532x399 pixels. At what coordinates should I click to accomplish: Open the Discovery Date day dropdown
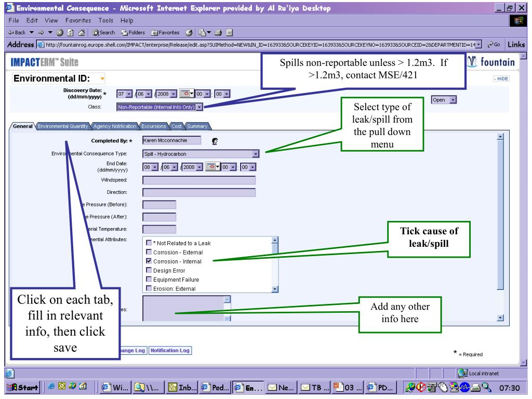(x=129, y=94)
